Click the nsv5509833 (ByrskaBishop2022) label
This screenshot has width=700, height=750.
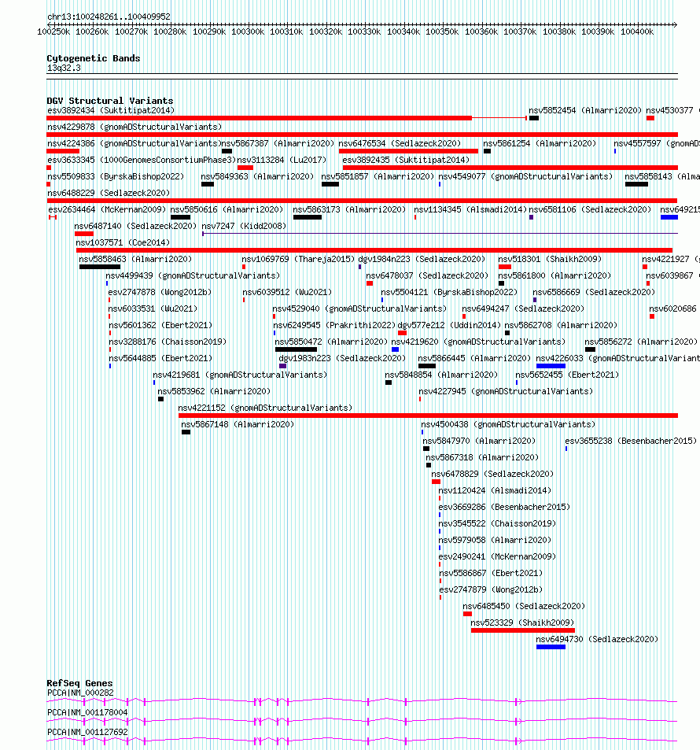pos(116,176)
